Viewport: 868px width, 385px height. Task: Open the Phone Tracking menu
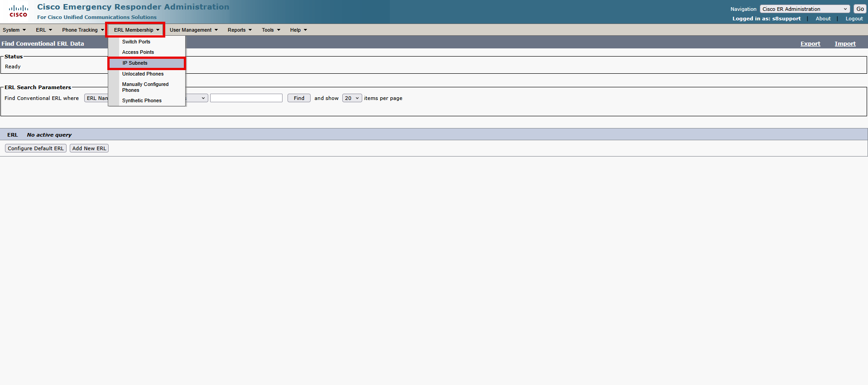click(x=83, y=30)
